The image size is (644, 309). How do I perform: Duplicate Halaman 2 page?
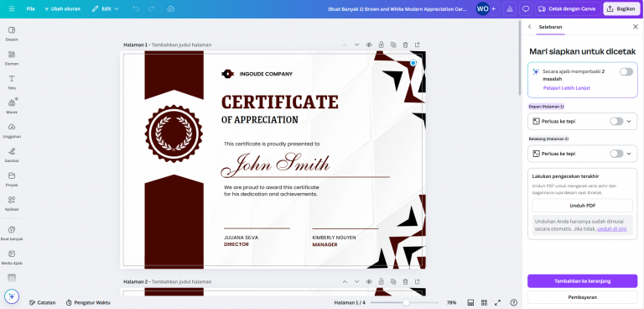(393, 282)
